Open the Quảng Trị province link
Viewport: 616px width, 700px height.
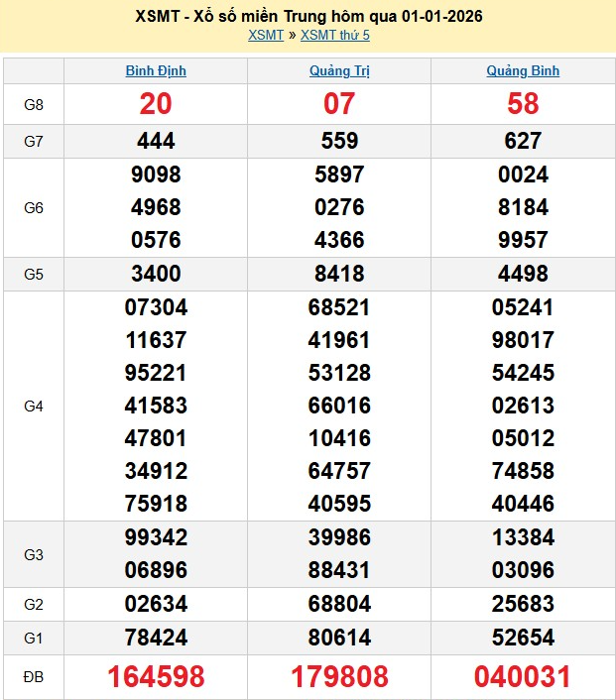(339, 70)
